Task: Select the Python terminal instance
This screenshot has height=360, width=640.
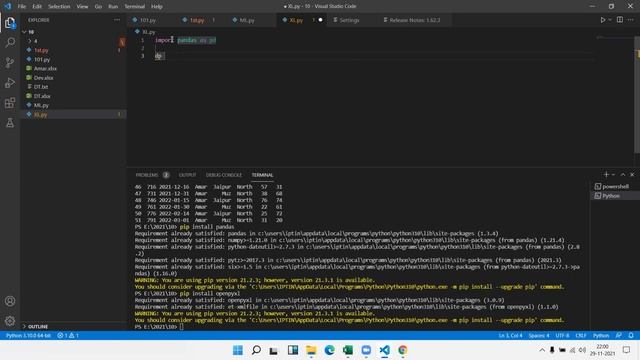Action: [x=615, y=196]
